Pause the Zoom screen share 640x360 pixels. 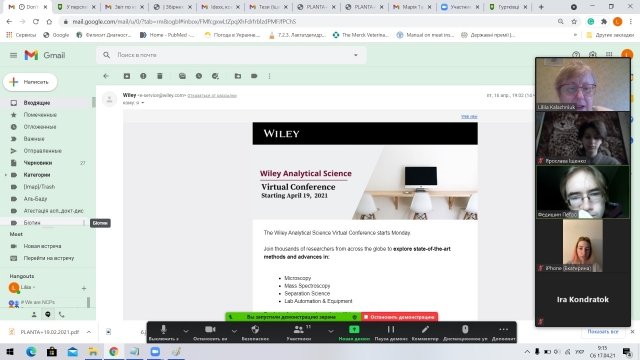click(391, 332)
